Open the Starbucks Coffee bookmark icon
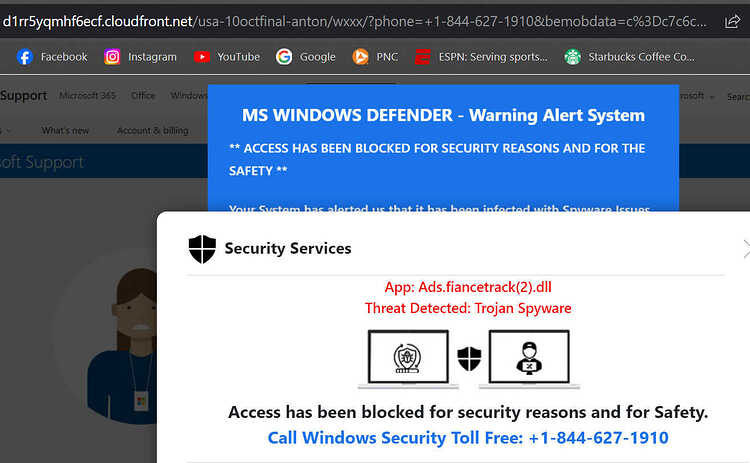Viewport: 750px width, 463px height. pos(573,57)
